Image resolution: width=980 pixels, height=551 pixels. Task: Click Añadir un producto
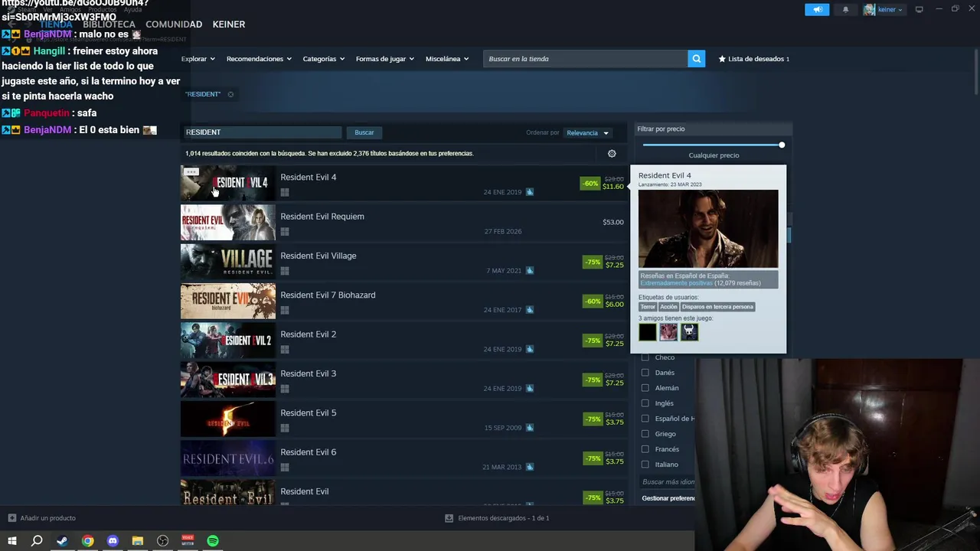click(42, 518)
